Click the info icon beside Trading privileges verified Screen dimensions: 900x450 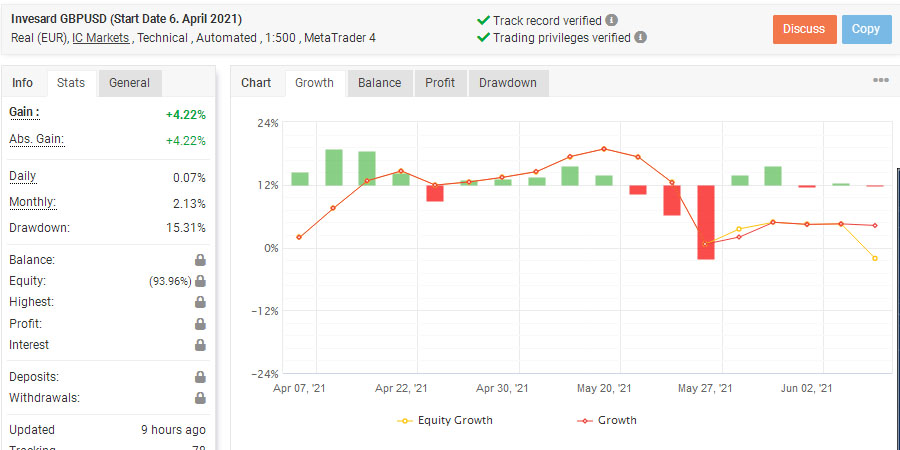[x=641, y=38]
